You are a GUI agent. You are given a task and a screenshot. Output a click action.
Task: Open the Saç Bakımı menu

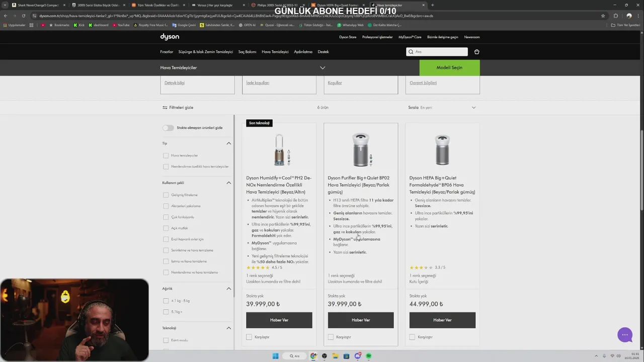pyautogui.click(x=247, y=52)
